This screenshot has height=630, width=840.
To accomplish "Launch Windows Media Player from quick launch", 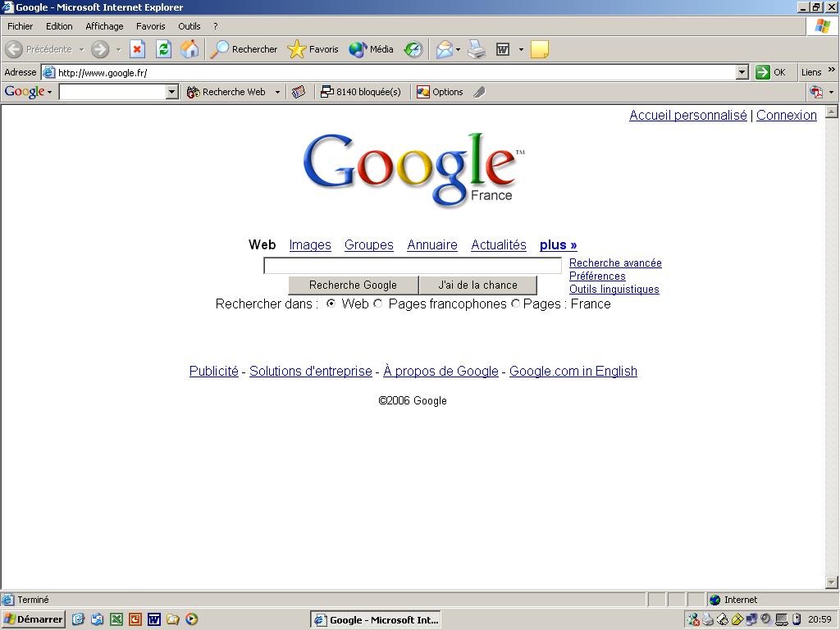I will coord(192,620).
